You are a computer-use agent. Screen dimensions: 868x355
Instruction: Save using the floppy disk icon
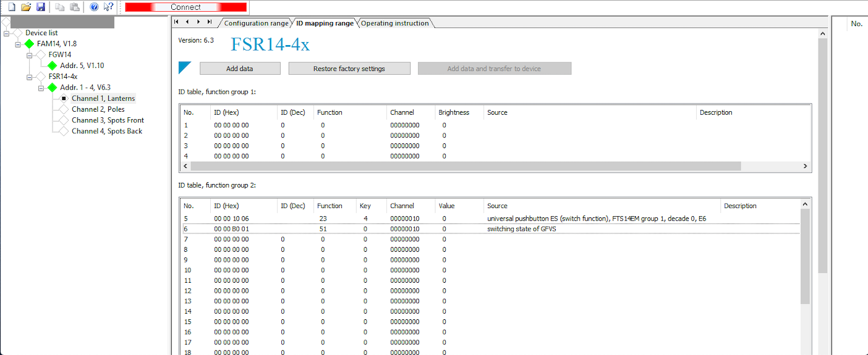point(41,7)
